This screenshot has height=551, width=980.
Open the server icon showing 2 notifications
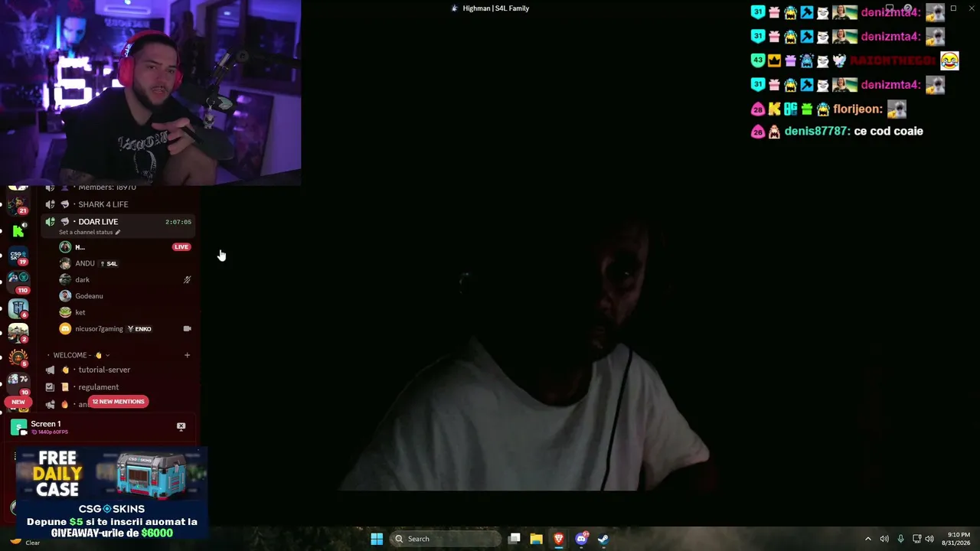(x=18, y=333)
